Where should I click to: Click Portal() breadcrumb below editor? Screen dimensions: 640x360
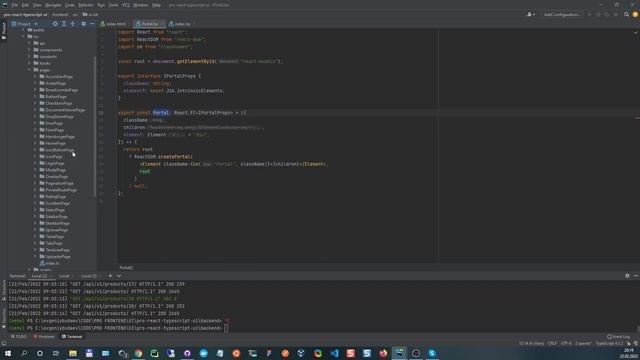pos(126,268)
